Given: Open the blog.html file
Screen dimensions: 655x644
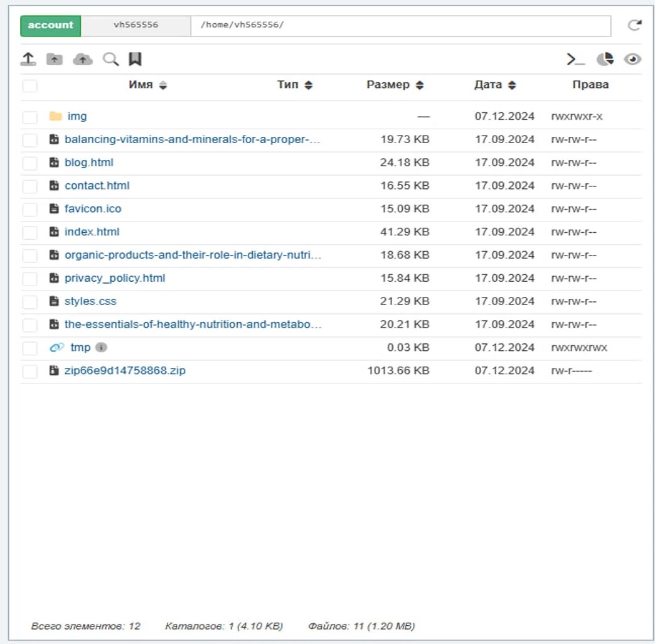Looking at the screenshot, I should click(x=89, y=163).
